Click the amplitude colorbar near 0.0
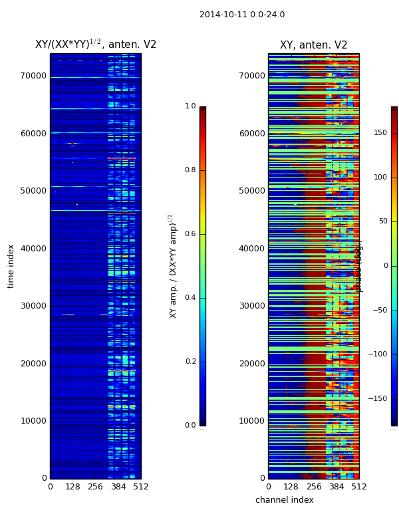 tap(203, 424)
